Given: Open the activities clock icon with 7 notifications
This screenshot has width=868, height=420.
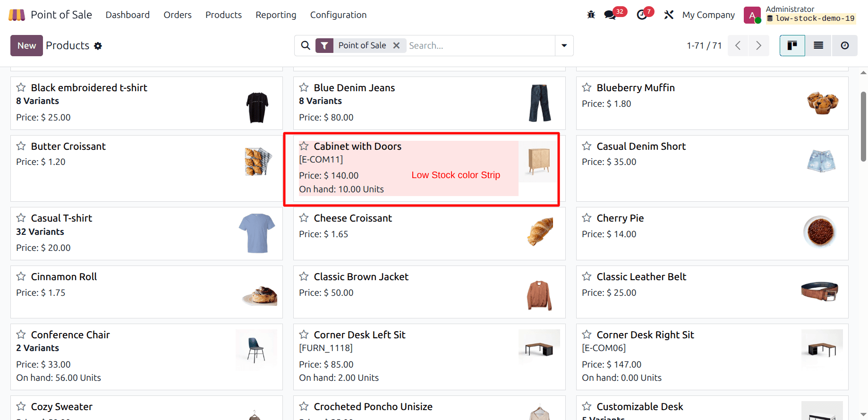Looking at the screenshot, I should 641,15.
